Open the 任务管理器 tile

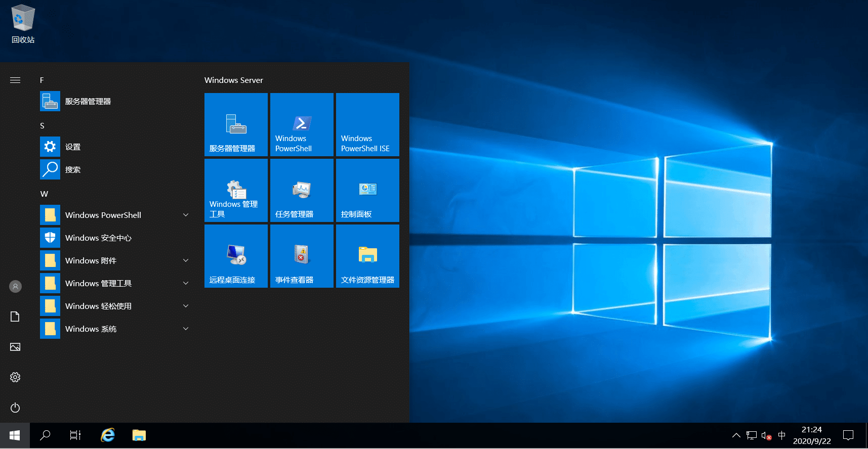(x=302, y=190)
